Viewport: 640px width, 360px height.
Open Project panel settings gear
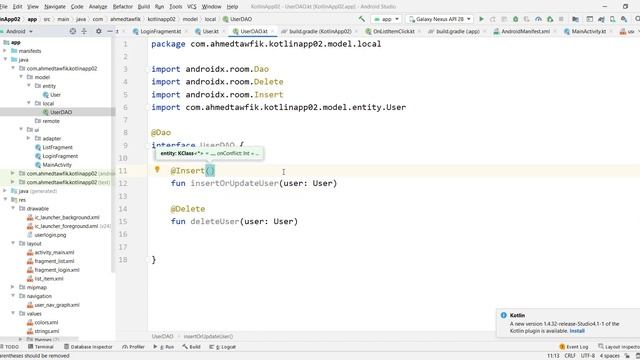click(99, 31)
